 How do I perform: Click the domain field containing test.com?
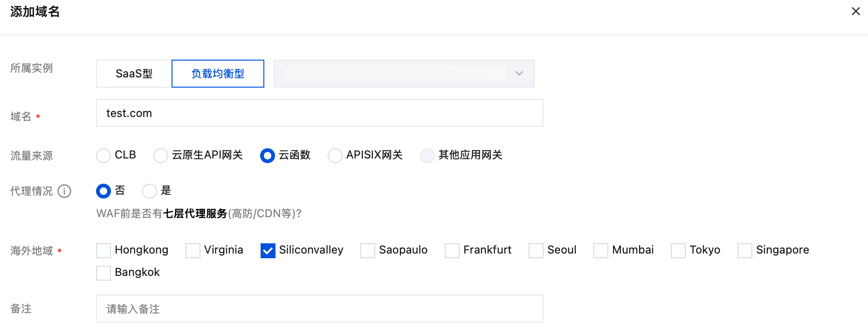[x=319, y=113]
